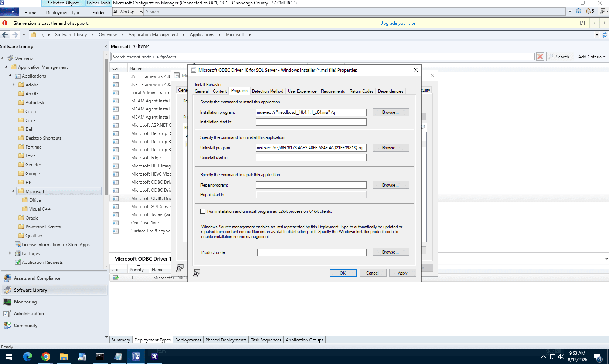Click the OneDrive Sync application icon

tap(116, 223)
